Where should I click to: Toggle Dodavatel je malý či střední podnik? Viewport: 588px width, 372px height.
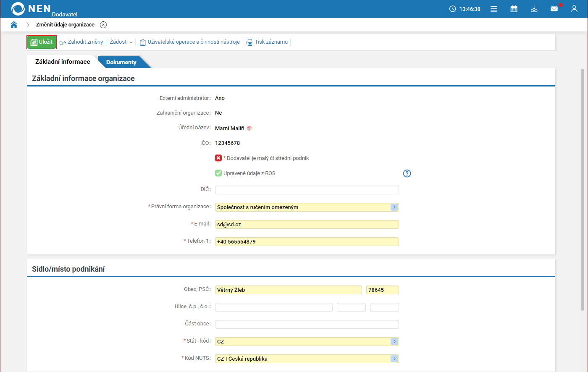[x=218, y=158]
